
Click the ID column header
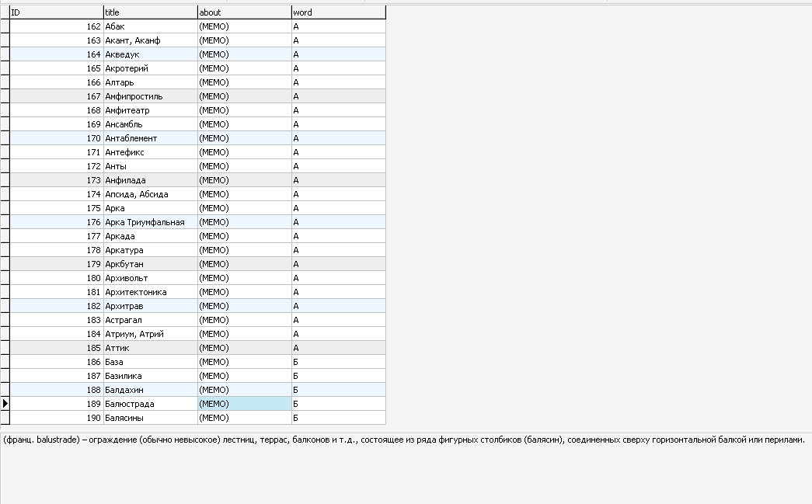(56, 12)
